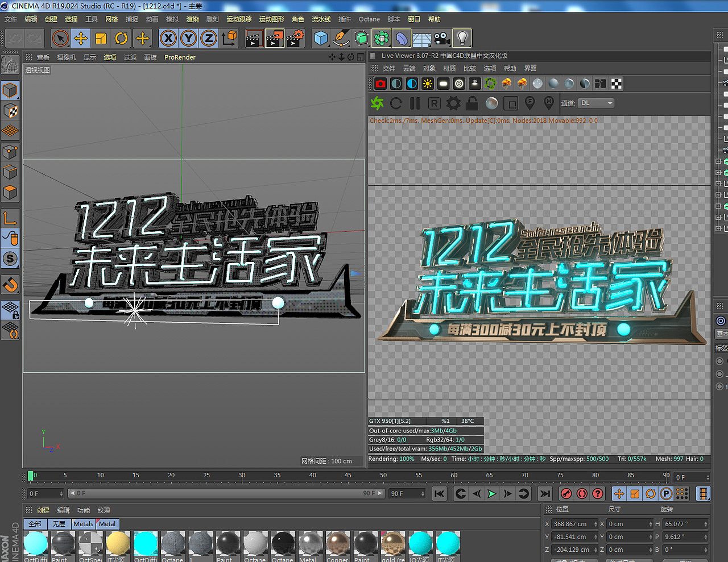This screenshot has width=728, height=562.
Task: Click the H rotation field 65.077°
Action: [x=685, y=524]
